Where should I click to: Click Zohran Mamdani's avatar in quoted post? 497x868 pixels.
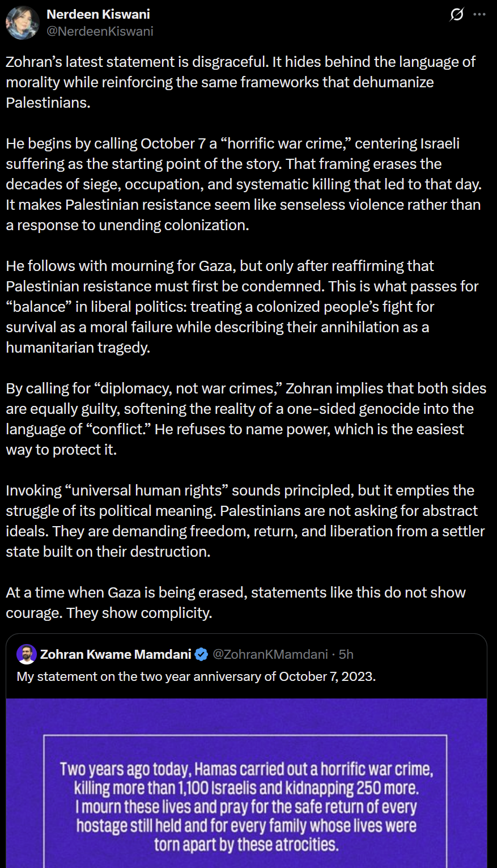click(26, 654)
